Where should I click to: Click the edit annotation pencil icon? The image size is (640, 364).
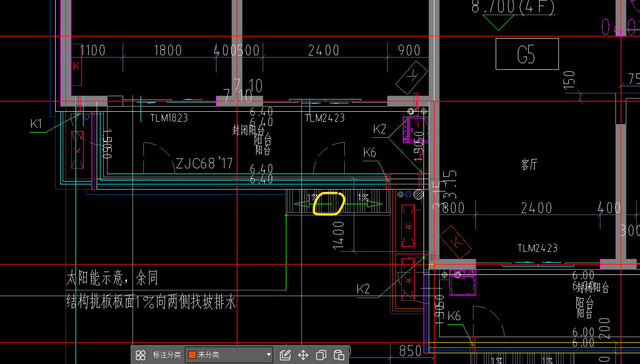pyautogui.click(x=285, y=355)
